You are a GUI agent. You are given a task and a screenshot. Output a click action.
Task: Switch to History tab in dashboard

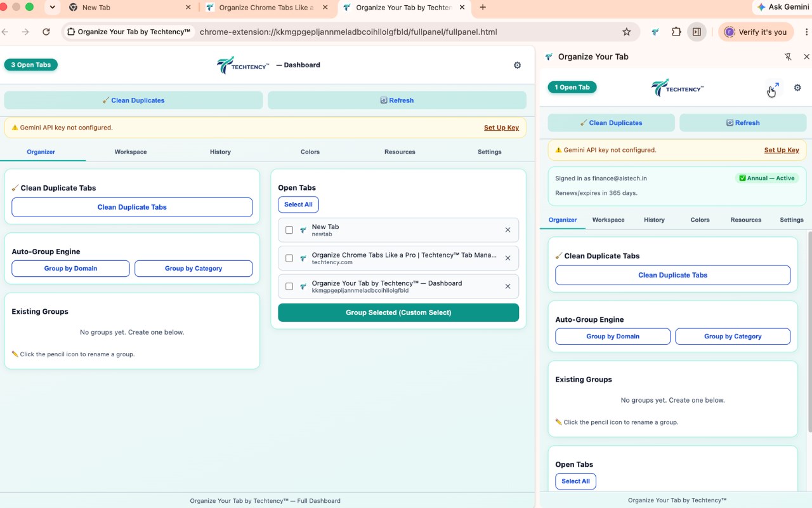(220, 152)
